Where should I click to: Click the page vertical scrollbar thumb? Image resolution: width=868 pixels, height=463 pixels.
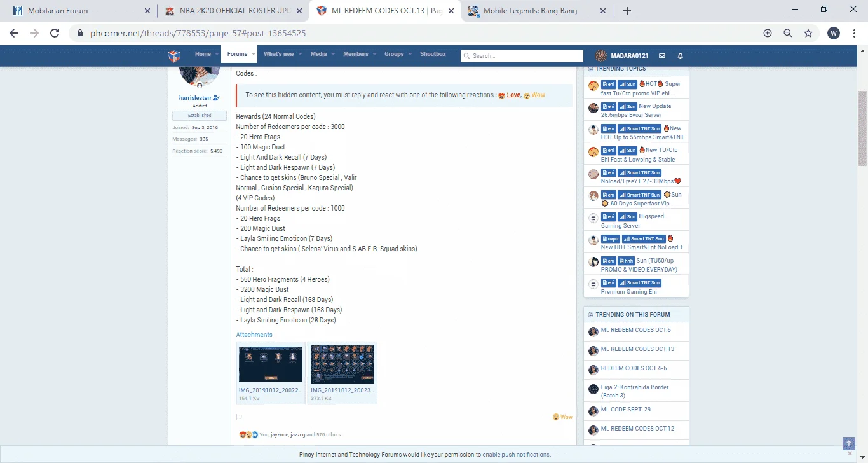[x=862, y=127]
